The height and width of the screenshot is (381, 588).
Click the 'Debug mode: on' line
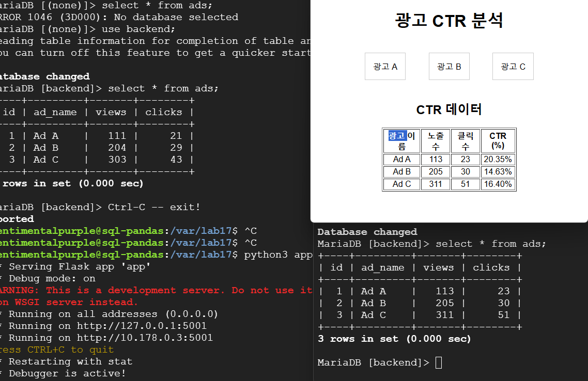tap(52, 278)
